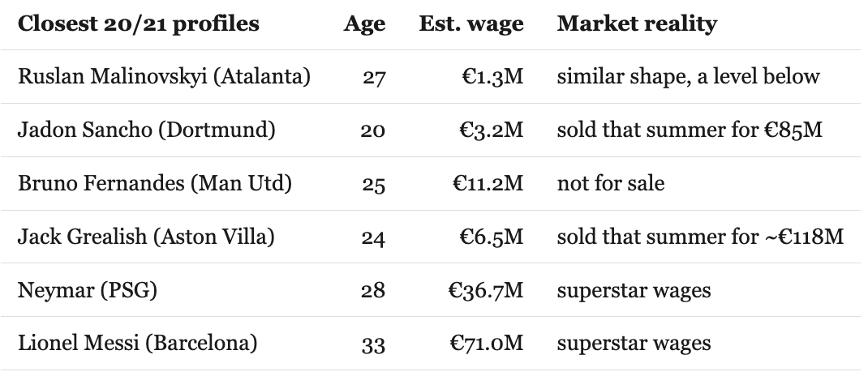Select the Jadon Sancho (Dortmund) cell

pyautogui.click(x=146, y=130)
